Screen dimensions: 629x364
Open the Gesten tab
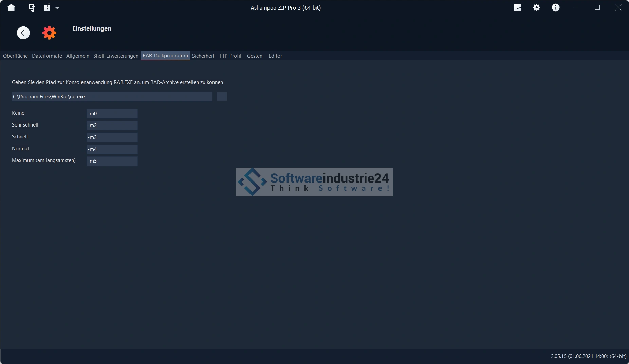coord(255,56)
